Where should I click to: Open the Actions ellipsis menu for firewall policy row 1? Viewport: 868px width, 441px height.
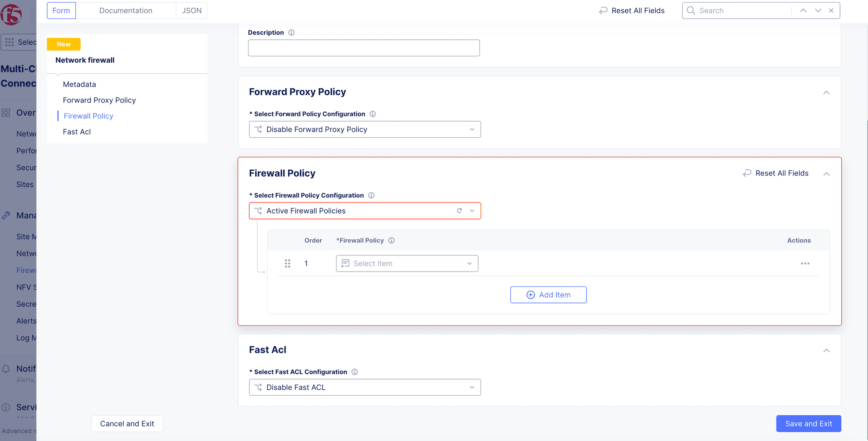805,263
